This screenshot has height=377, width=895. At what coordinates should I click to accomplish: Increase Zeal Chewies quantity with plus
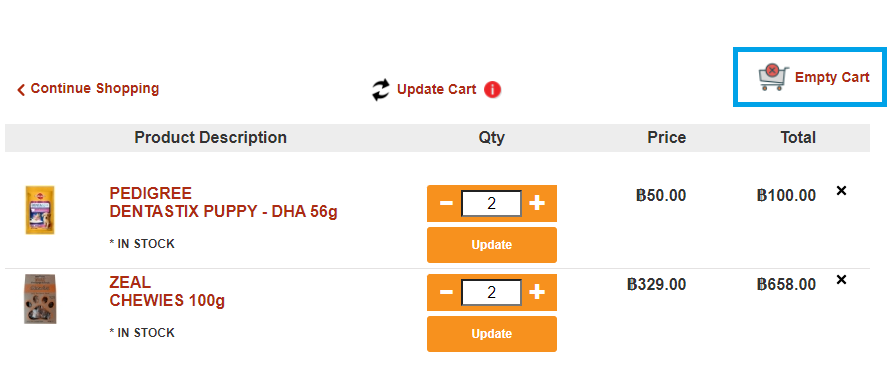[537, 292]
